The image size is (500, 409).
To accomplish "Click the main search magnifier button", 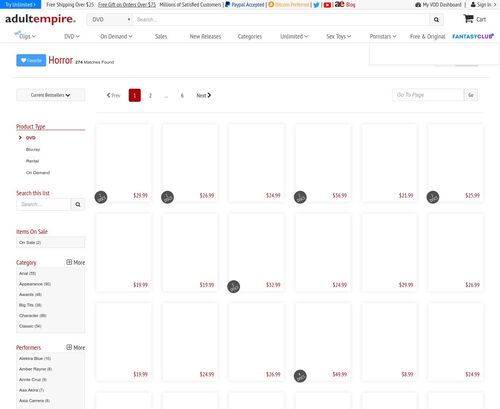I will pyautogui.click(x=436, y=20).
